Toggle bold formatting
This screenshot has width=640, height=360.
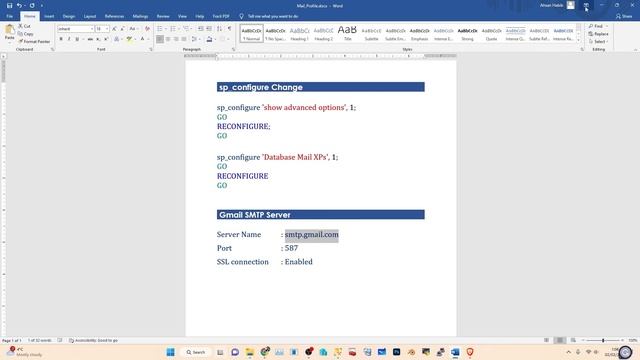click(61, 39)
